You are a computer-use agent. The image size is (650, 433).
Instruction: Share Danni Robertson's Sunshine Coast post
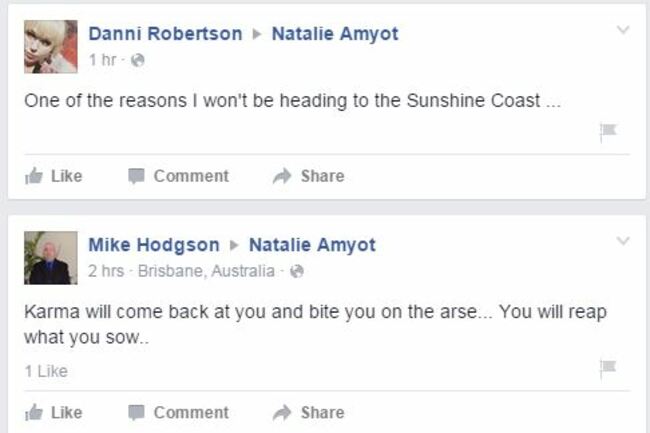(308, 176)
